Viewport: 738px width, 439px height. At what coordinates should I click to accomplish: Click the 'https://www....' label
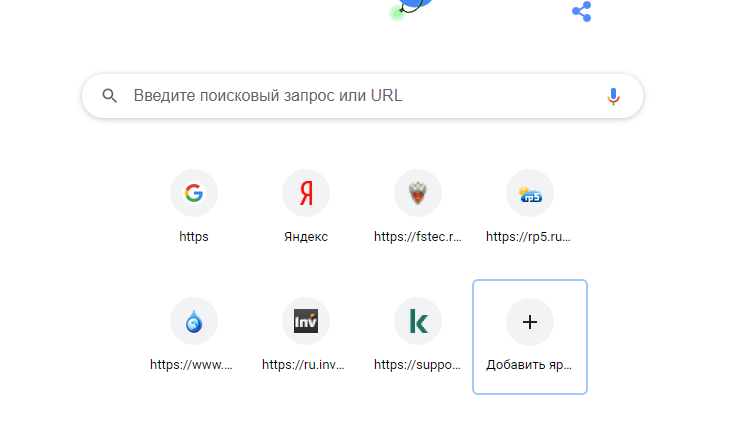click(x=192, y=365)
